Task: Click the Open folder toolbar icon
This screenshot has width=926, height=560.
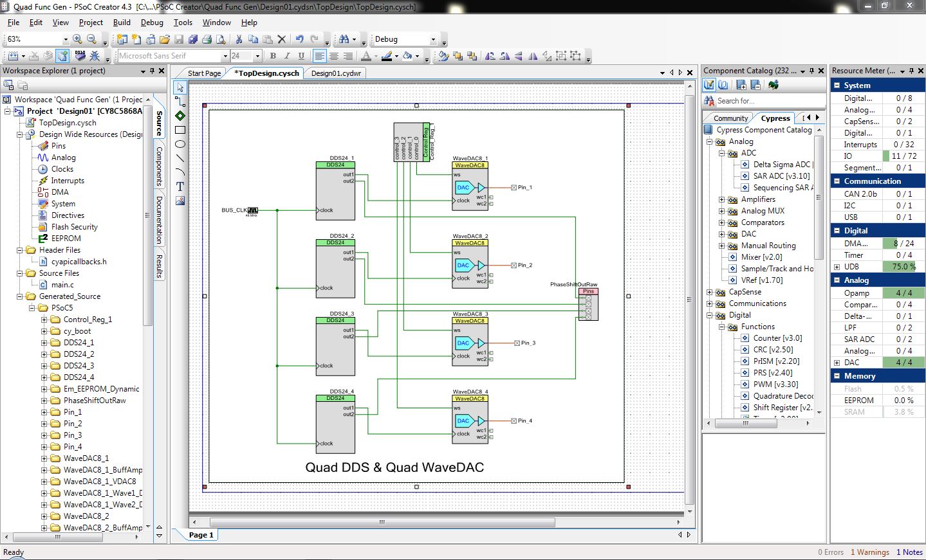Action: [x=165, y=39]
